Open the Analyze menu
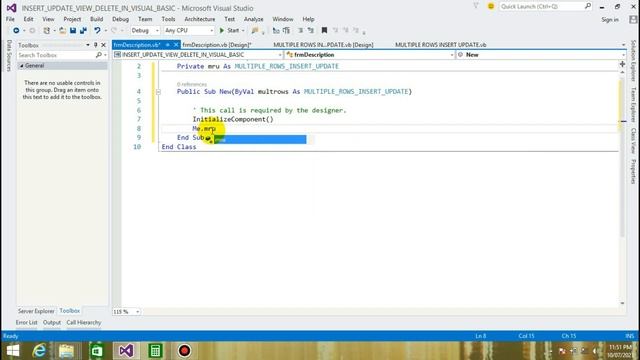 253,19
